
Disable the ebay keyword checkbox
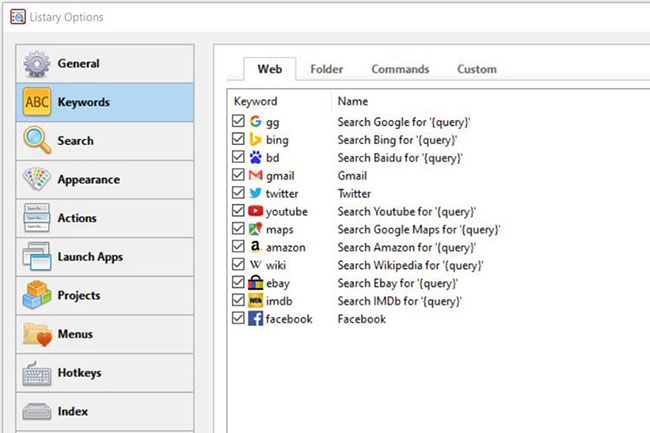click(238, 282)
